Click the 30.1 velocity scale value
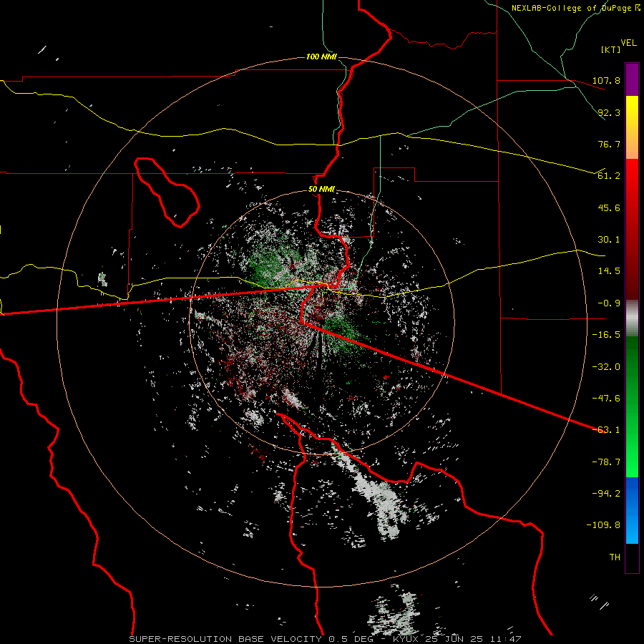Image resolution: width=644 pixels, height=644 pixels. [609, 240]
